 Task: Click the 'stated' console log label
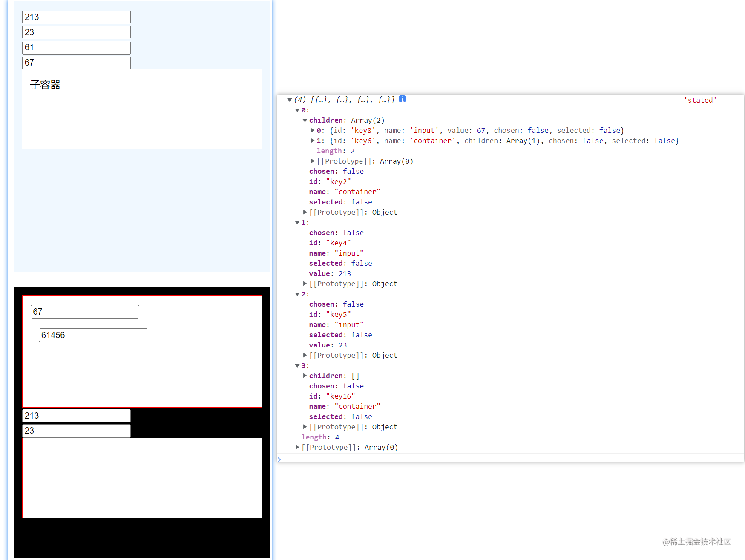[x=700, y=100]
